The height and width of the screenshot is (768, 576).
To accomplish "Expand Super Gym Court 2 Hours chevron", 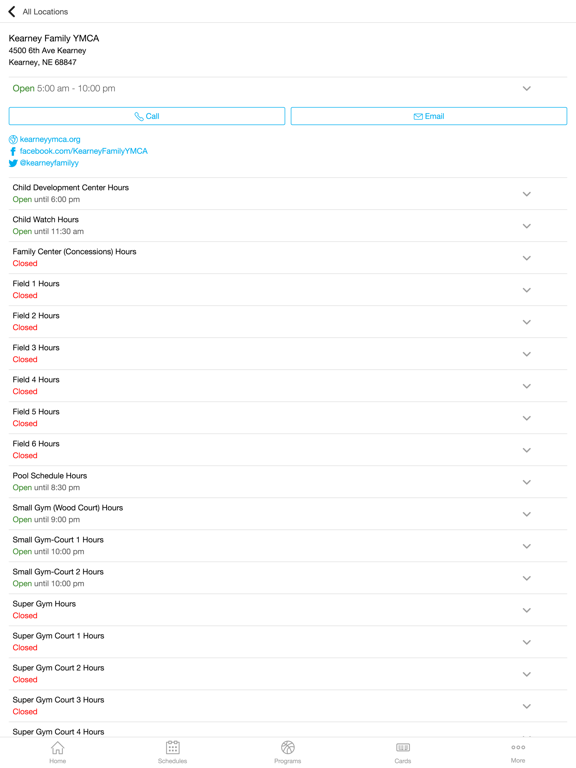I will point(527,674).
